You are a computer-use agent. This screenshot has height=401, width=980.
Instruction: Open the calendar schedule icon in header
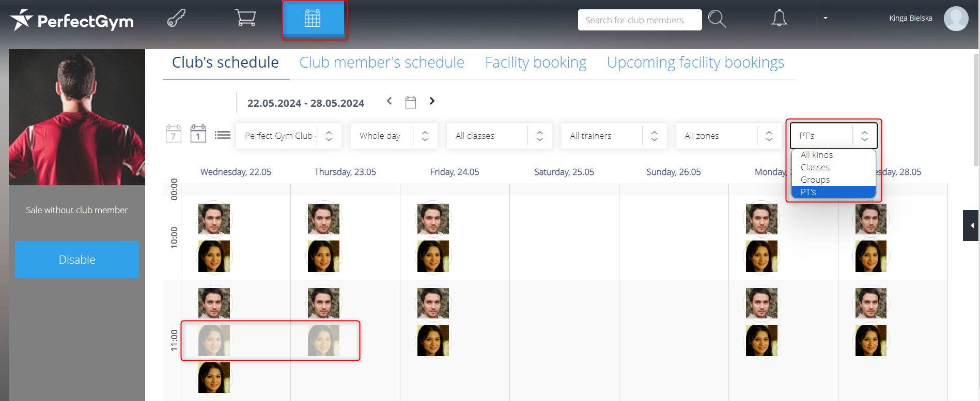(x=313, y=19)
